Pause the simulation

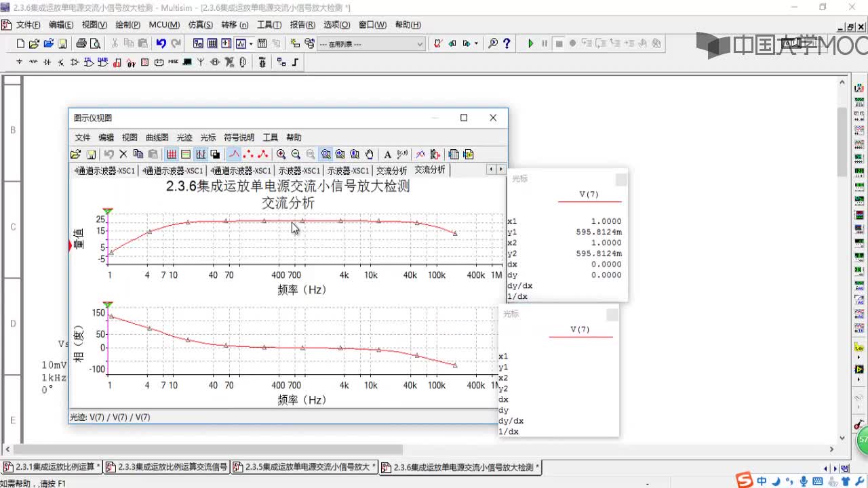545,43
